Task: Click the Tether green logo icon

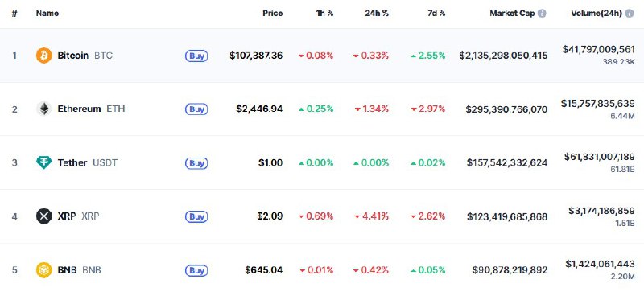Action: click(44, 162)
